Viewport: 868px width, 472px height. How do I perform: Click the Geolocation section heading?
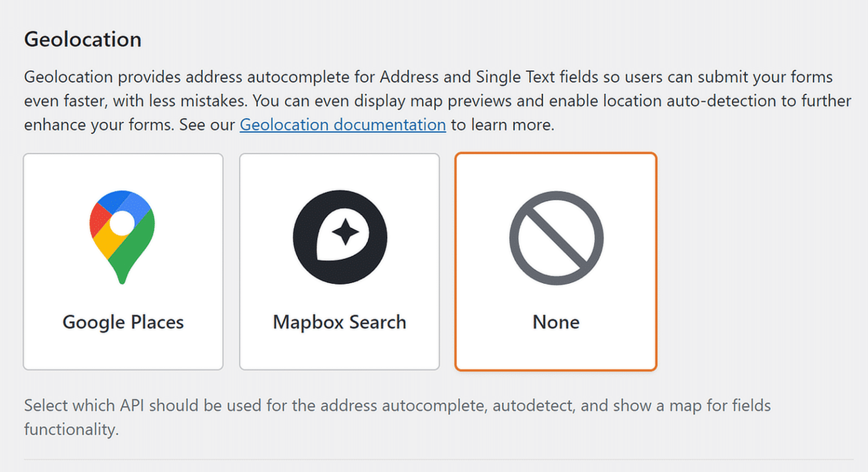point(83,40)
